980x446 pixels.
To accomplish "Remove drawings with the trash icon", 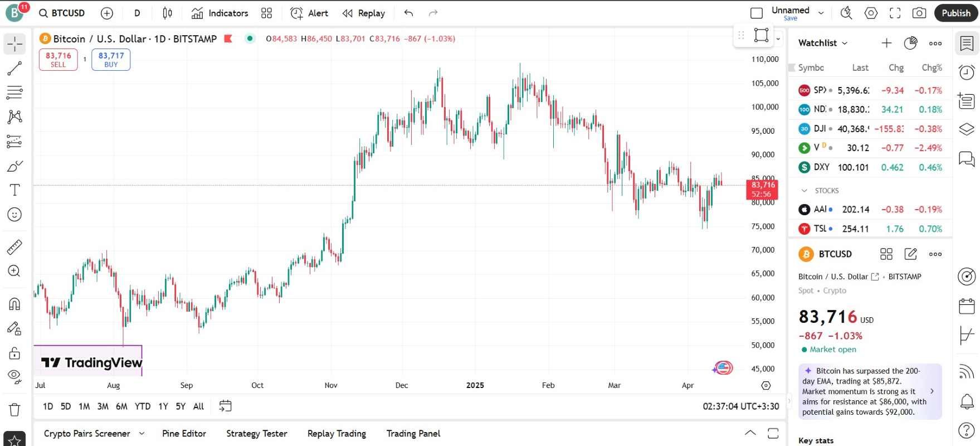I will [14, 410].
